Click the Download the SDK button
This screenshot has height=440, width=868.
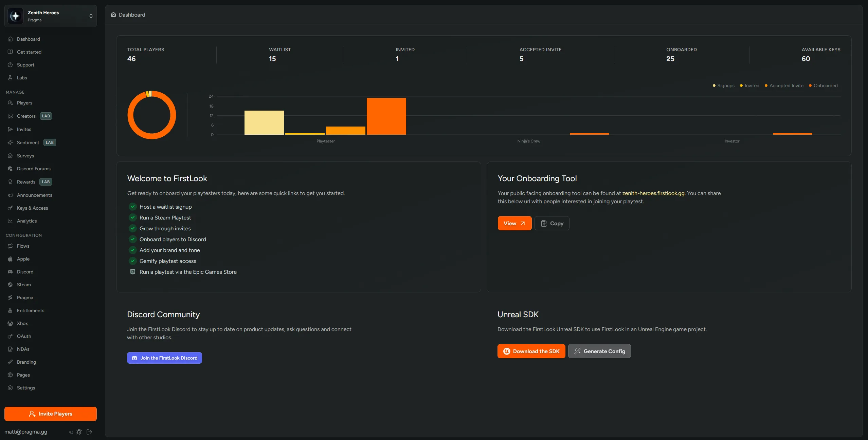531,351
